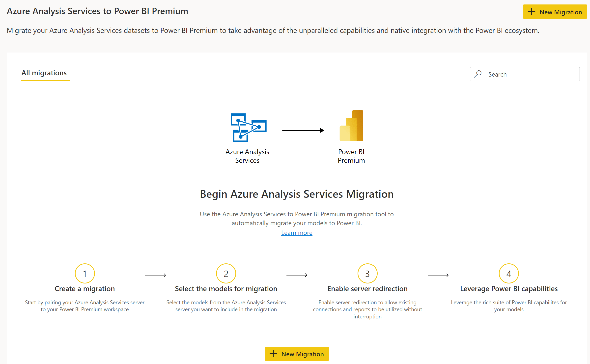Click the arrow between Azure Analysis Services and Power BI
Screen dimensions: 590x364
[303, 130]
